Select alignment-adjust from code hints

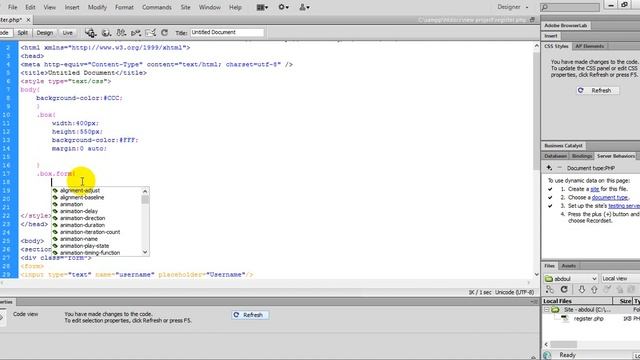click(x=80, y=191)
